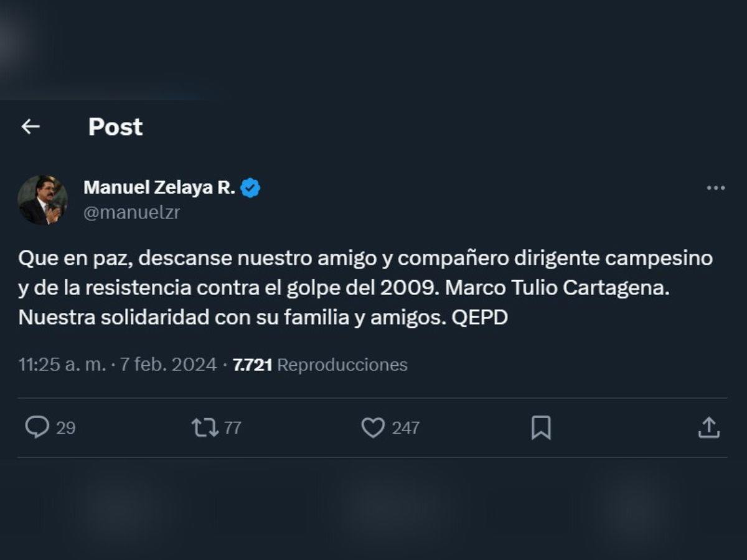The height and width of the screenshot is (560, 747).
Task: View the 7.721 Reproducciones view count
Action: pyautogui.click(x=320, y=365)
